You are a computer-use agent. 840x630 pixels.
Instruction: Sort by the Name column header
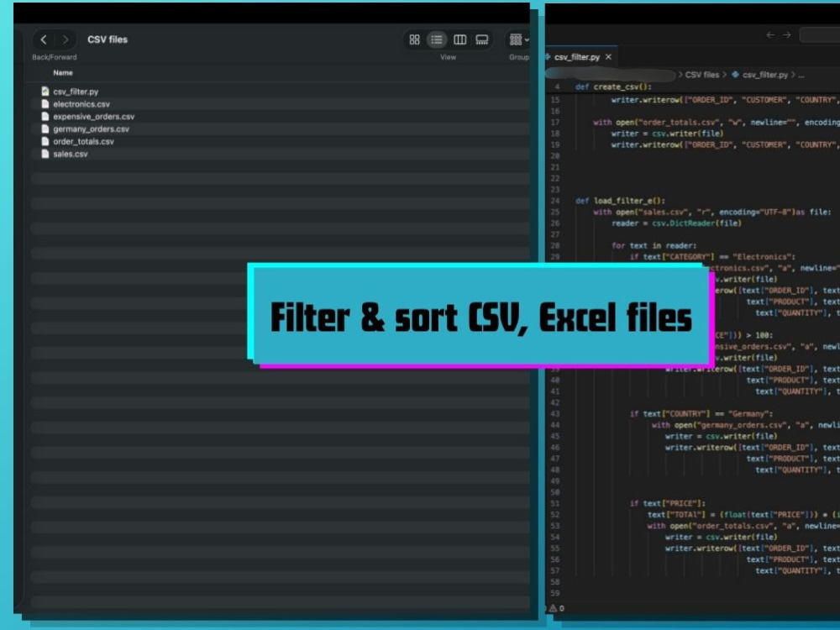click(x=63, y=73)
